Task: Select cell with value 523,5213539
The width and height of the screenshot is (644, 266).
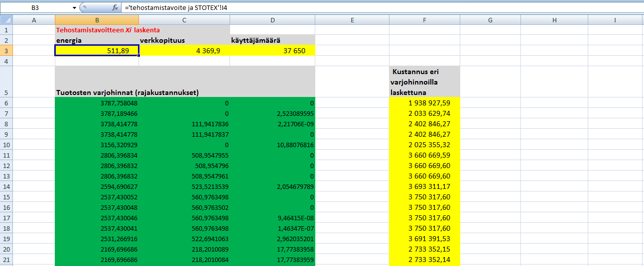Action: coord(184,186)
